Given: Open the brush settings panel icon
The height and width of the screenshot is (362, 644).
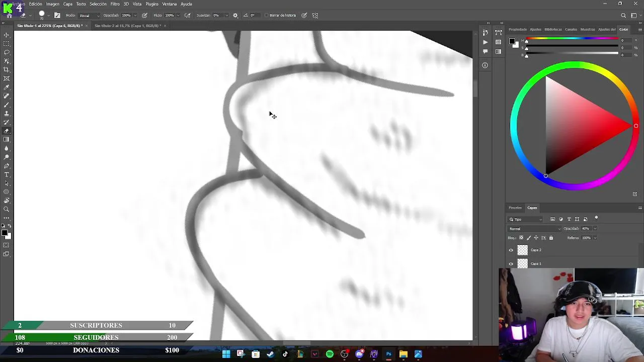Looking at the screenshot, I should pos(57,16).
